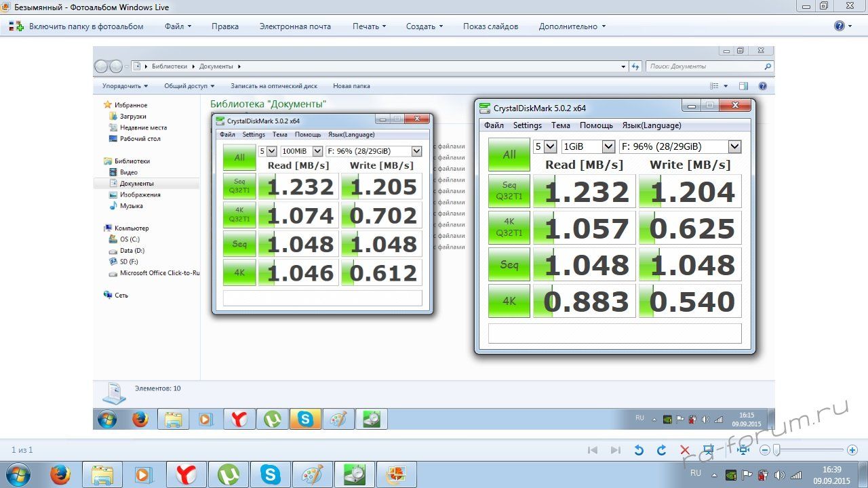Expand the 'Печать' dropdown
868x488 pixels.
click(x=369, y=26)
